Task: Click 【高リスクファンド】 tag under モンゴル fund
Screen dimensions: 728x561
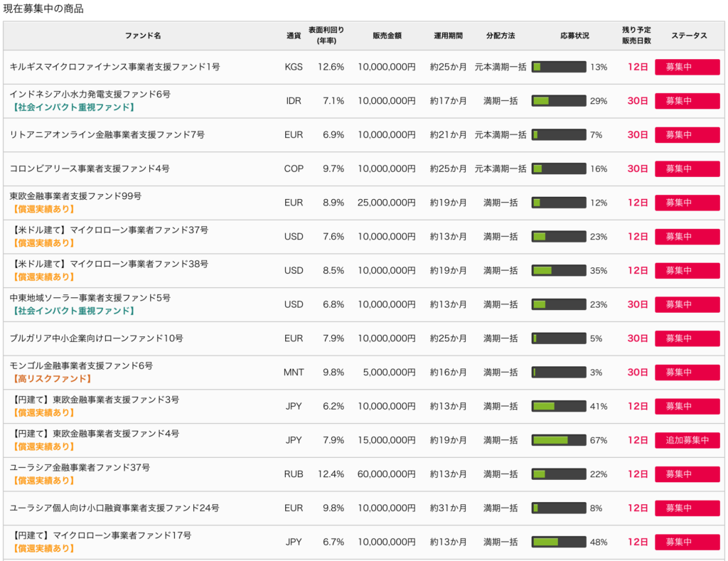Action: coord(52,379)
